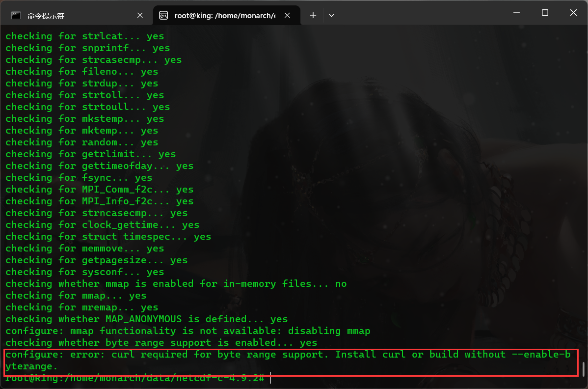Click 'checking for mkstemp... yes' line
Screen dimensions: 588x389
tap(85, 119)
